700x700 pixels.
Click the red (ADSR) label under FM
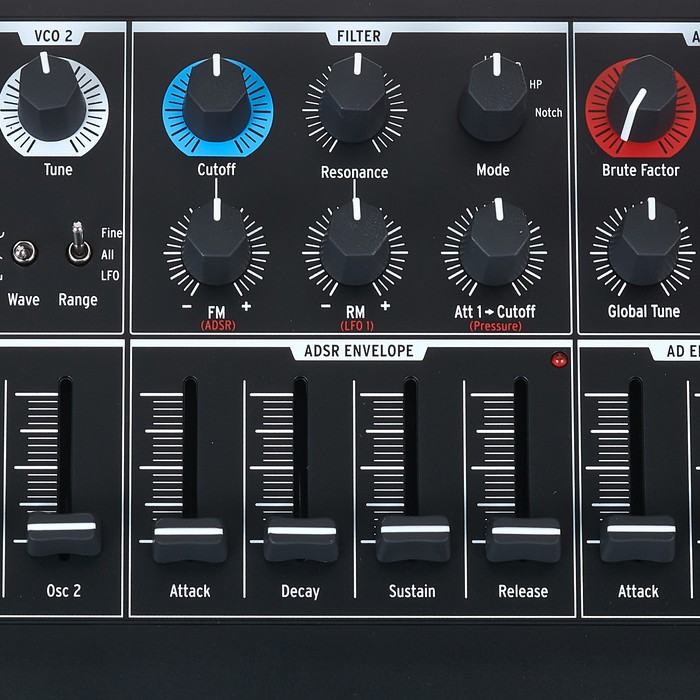[218, 325]
